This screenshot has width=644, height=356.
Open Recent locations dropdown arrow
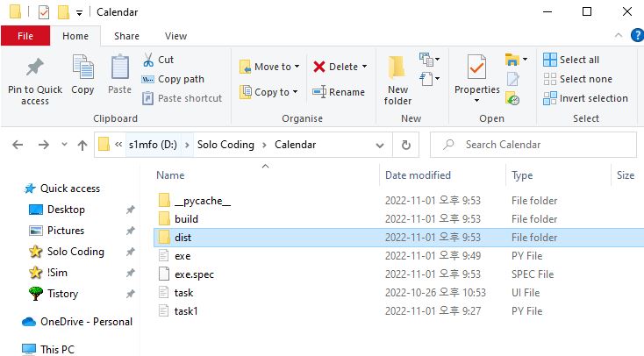click(x=64, y=144)
